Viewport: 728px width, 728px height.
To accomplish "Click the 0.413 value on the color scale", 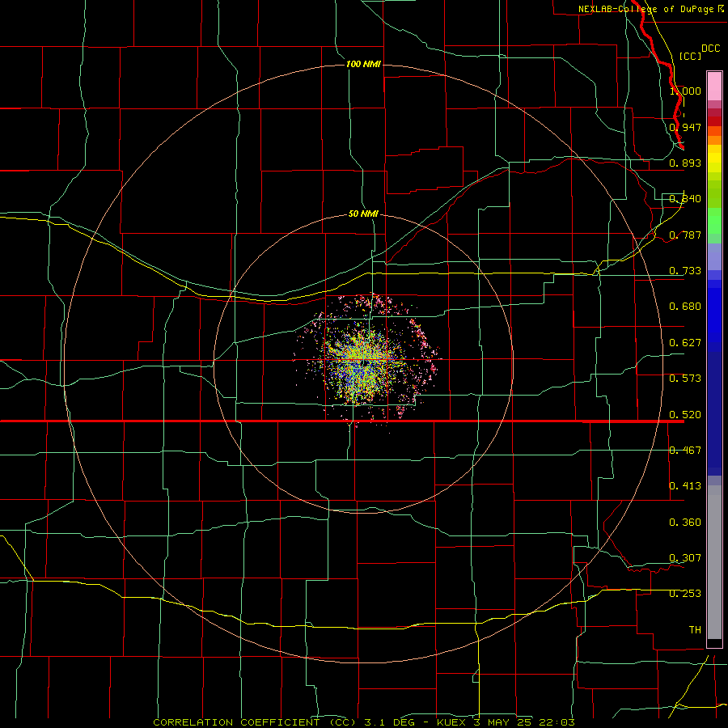I will pyautogui.click(x=685, y=486).
